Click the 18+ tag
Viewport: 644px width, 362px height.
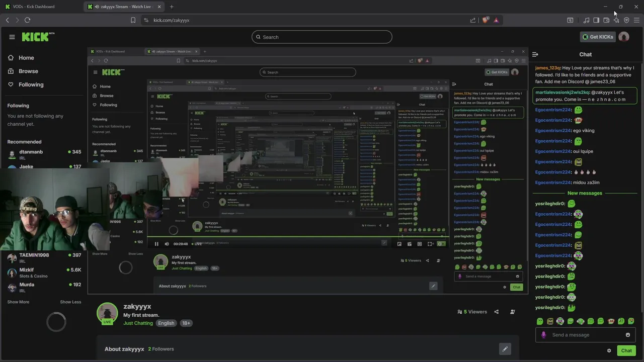point(186,323)
